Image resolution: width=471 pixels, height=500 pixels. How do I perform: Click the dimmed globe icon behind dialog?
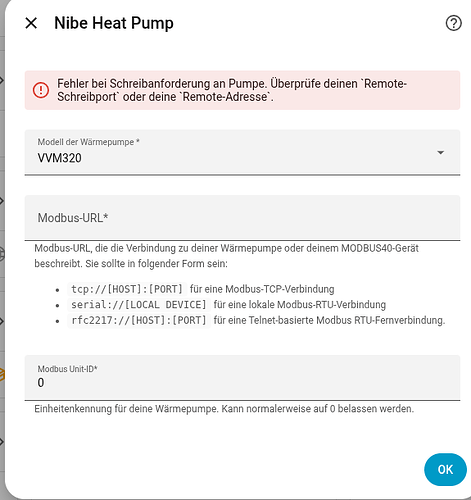[x=2, y=254]
